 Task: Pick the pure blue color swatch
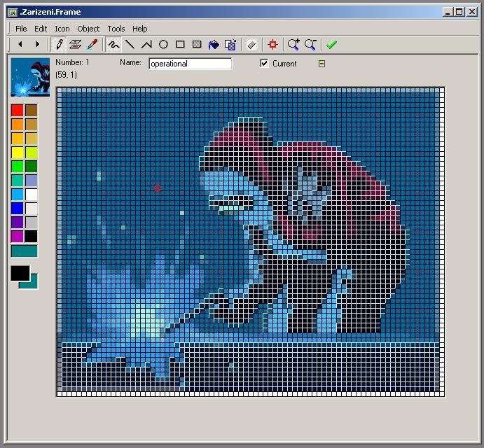18,209
